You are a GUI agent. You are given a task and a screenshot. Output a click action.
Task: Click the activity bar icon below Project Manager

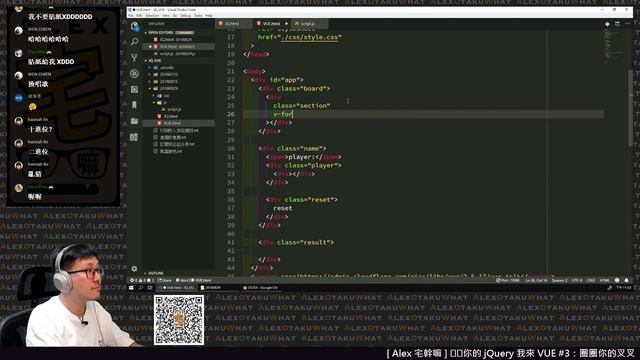(x=134, y=137)
